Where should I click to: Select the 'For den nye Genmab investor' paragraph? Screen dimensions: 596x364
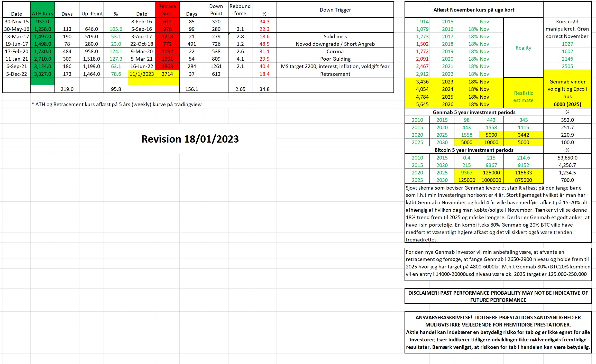pyautogui.click(x=498, y=264)
